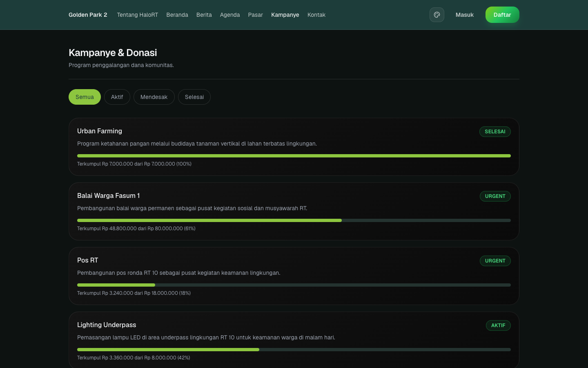Click SELESAI badge on Urban Farming
Viewport: 588px width, 368px height.
[495, 132]
